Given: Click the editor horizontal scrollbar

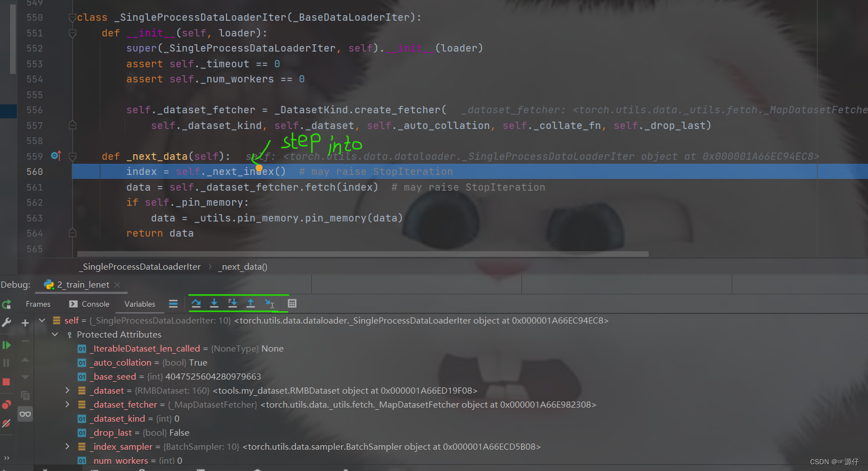Looking at the screenshot, I should (363, 254).
